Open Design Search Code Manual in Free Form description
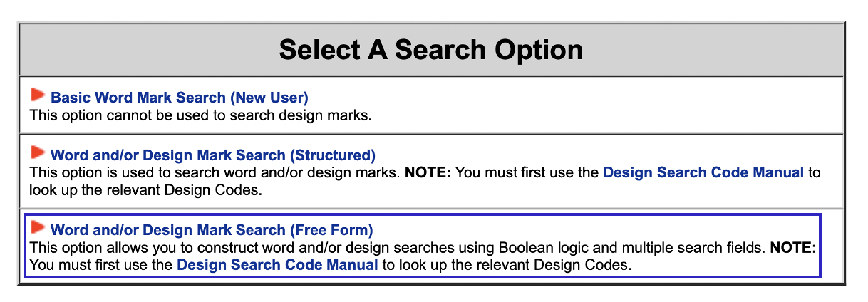This screenshot has width=868, height=302. click(277, 266)
